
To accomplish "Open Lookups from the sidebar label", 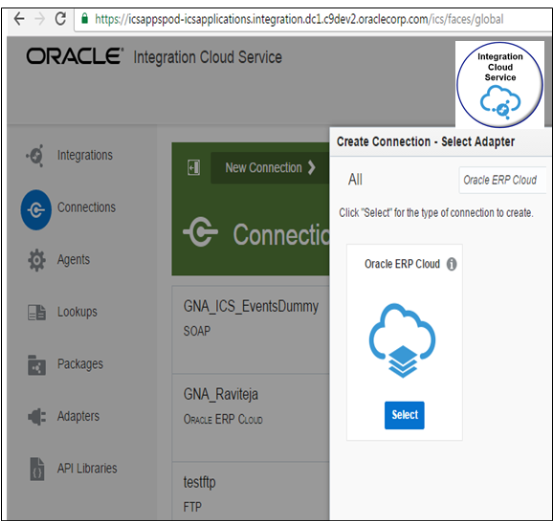I will [x=77, y=312].
